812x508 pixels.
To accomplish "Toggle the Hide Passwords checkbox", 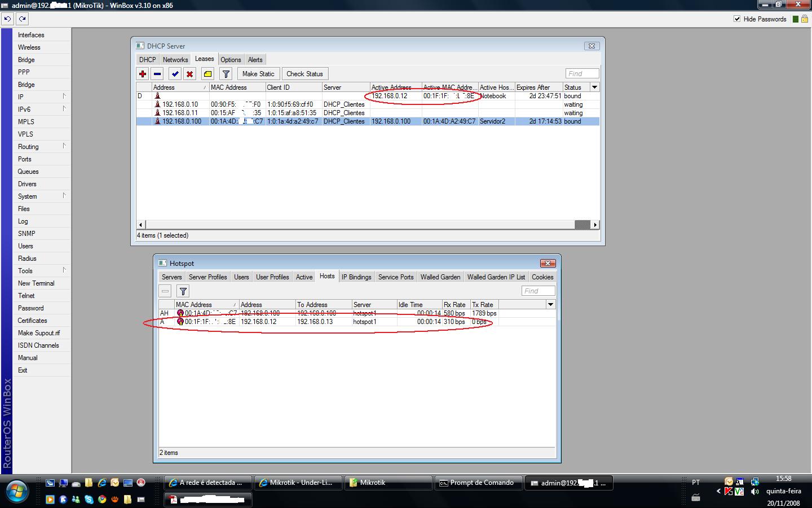I will [737, 19].
